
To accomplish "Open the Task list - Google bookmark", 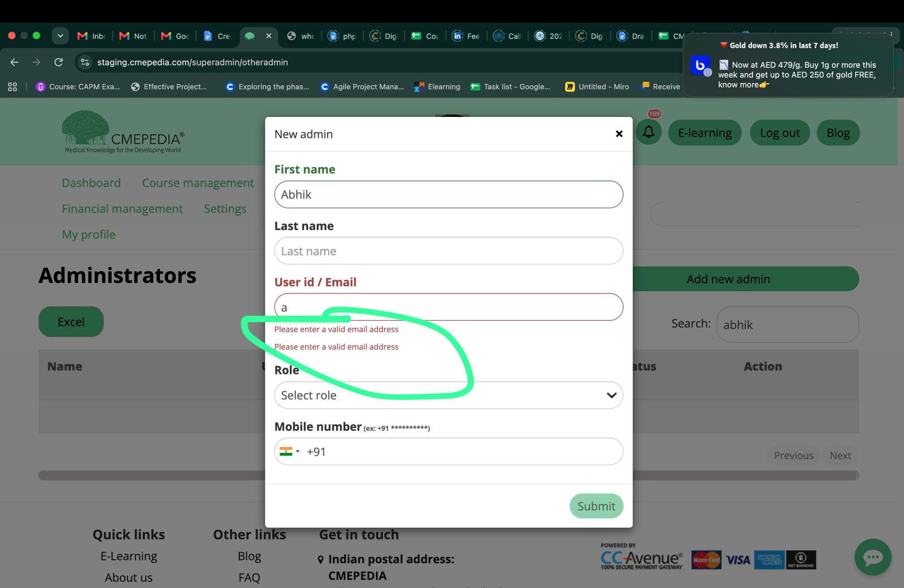I will point(511,86).
